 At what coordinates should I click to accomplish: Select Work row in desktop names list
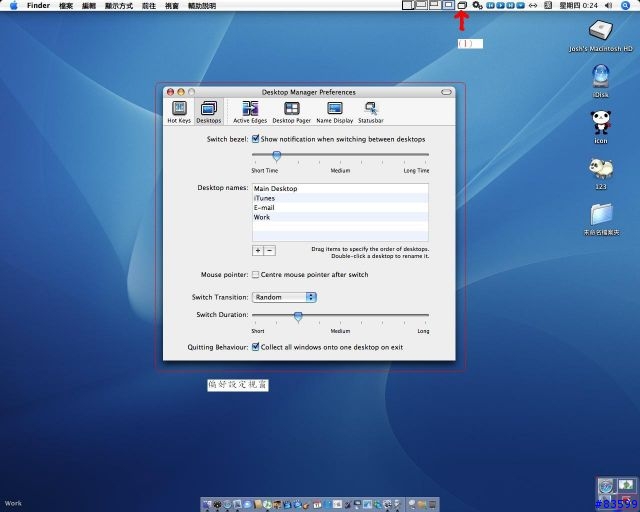click(x=340, y=217)
